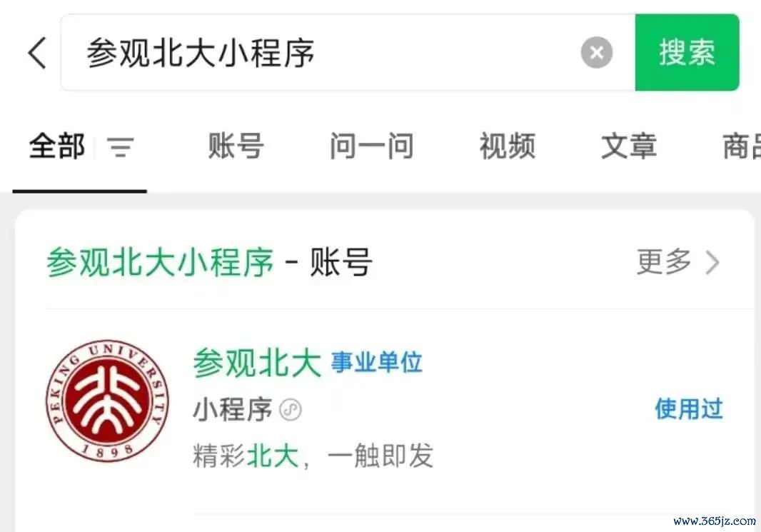Screen dimensions: 761x532
Task: Open the 文章 tab
Action: [x=628, y=146]
